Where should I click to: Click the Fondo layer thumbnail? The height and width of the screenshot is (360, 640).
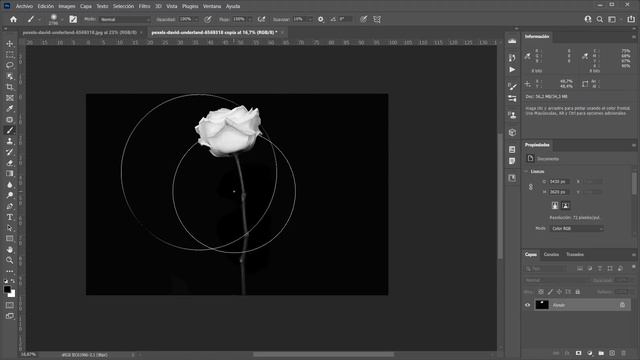[542, 304]
